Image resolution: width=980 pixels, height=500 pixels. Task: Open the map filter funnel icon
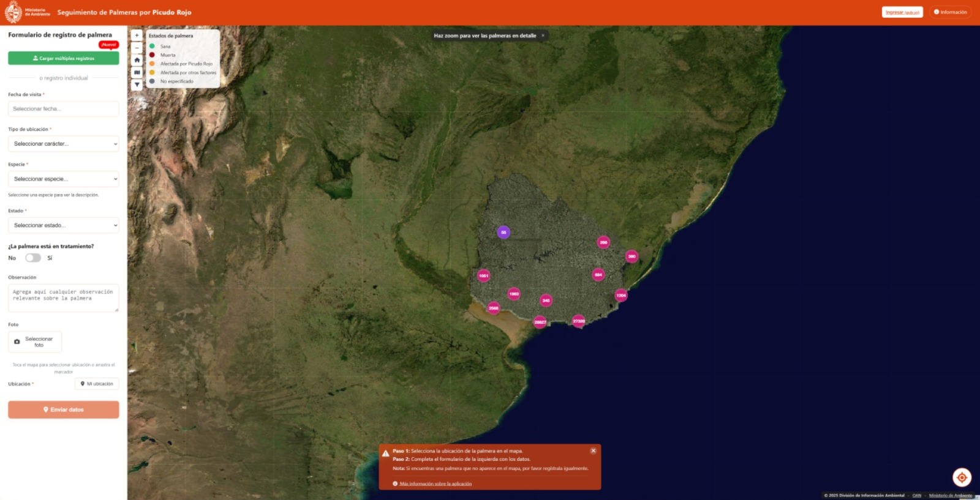(137, 85)
